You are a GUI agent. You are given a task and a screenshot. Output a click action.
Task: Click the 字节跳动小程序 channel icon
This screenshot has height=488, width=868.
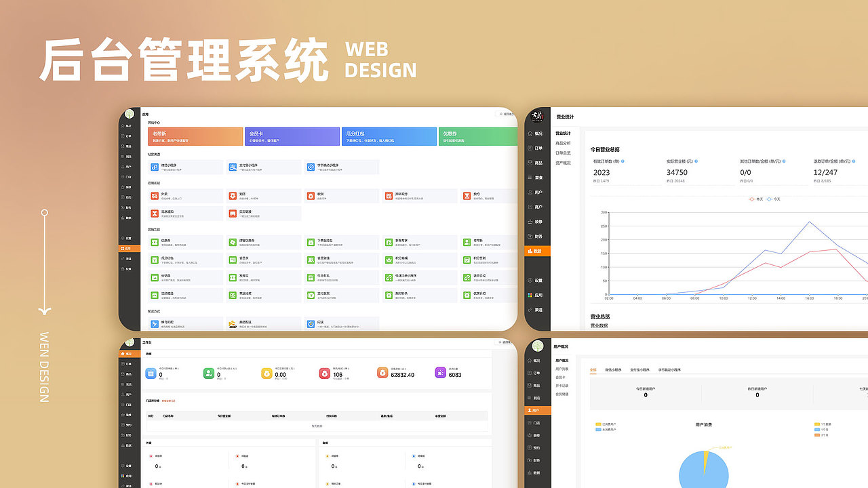pyautogui.click(x=311, y=167)
